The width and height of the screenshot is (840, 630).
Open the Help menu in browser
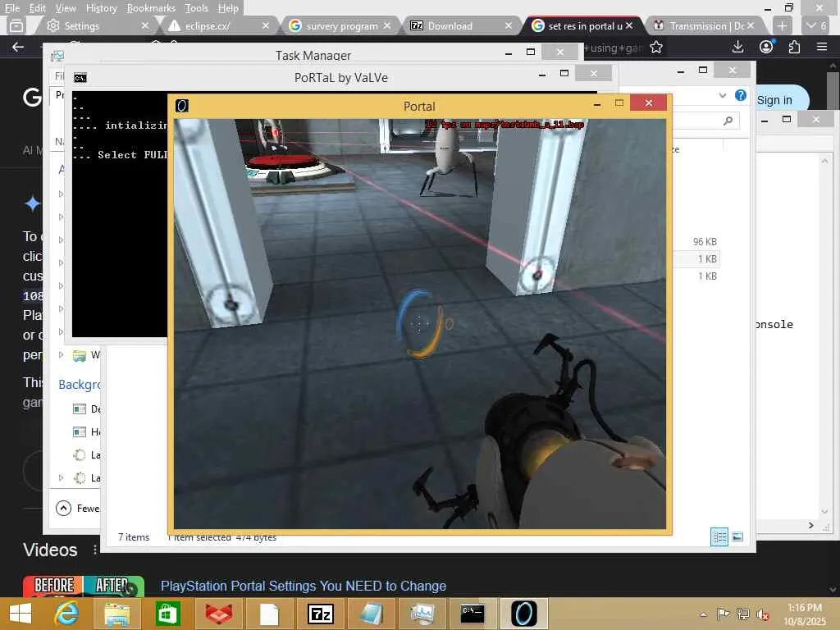pos(228,8)
